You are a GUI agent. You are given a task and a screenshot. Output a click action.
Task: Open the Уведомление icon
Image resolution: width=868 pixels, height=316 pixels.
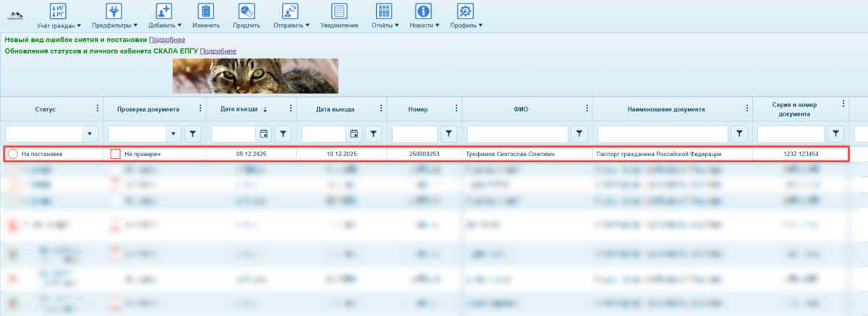click(339, 12)
